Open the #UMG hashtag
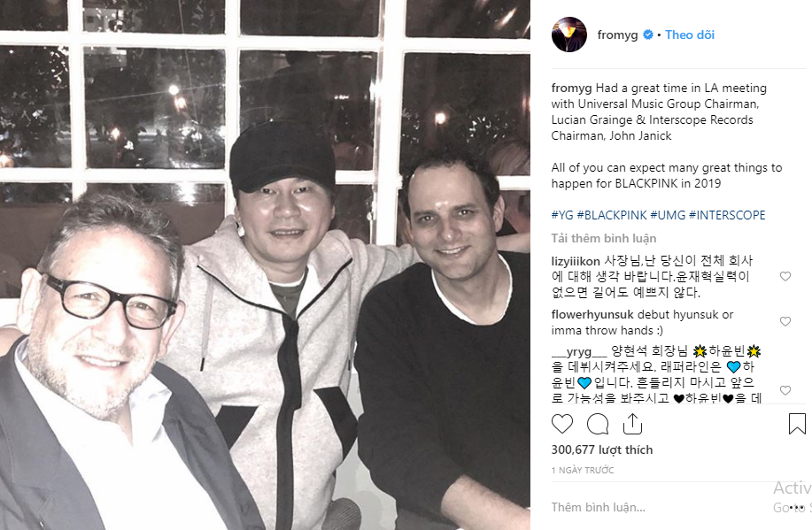This screenshot has height=530, width=812. pos(668,215)
